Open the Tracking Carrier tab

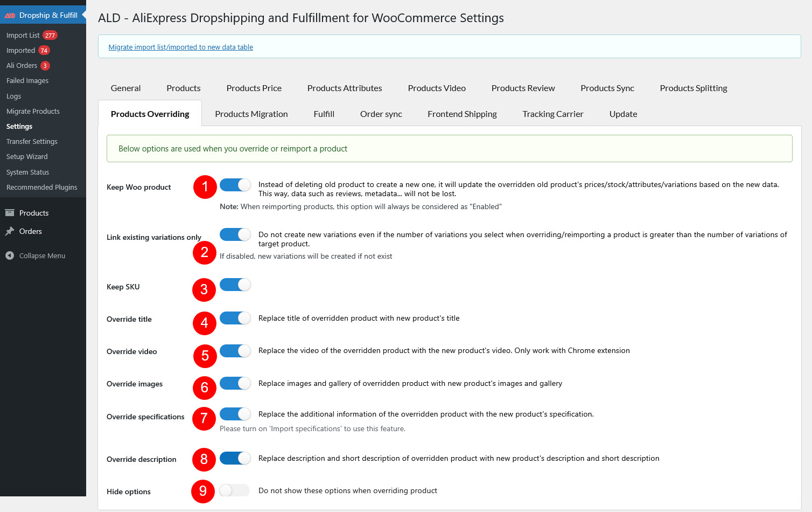click(552, 114)
